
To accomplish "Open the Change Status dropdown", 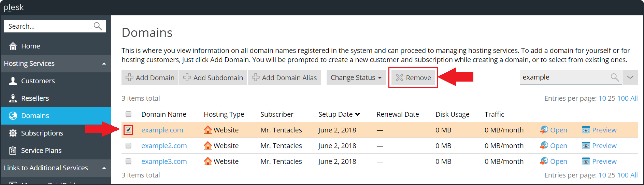I will click(356, 78).
